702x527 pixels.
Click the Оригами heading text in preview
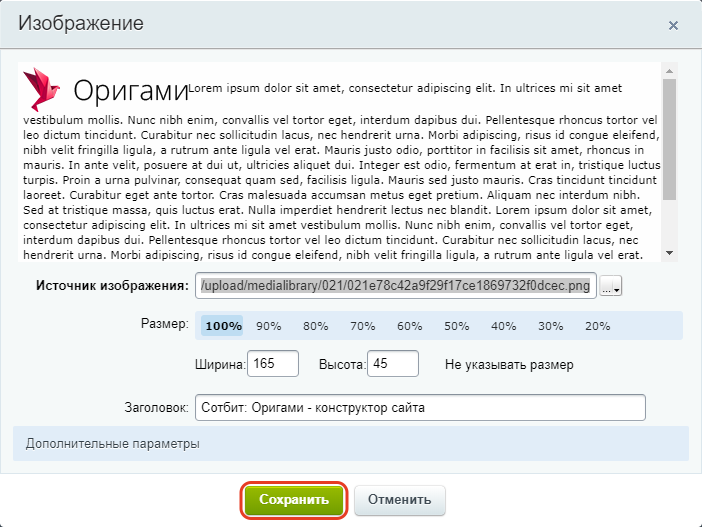click(131, 90)
